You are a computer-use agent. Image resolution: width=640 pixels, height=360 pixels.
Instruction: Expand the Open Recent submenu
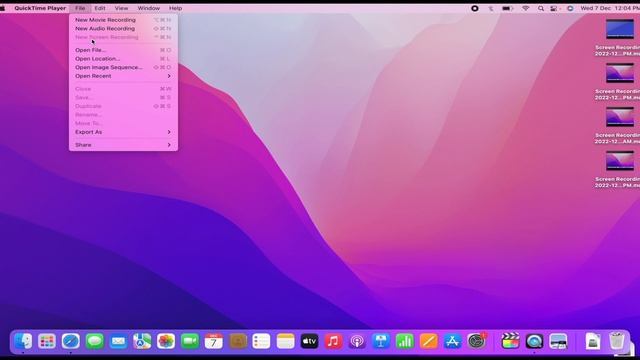click(x=123, y=76)
